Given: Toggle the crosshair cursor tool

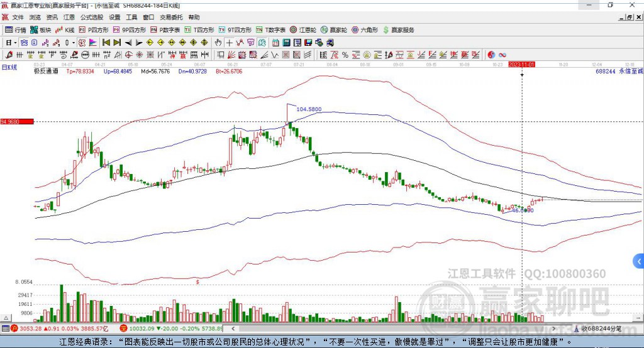Looking at the screenshot, I should 229,43.
